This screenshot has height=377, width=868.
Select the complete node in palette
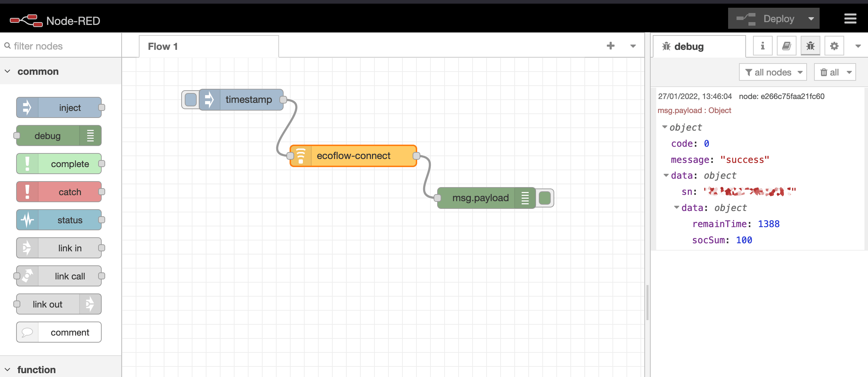tap(59, 164)
